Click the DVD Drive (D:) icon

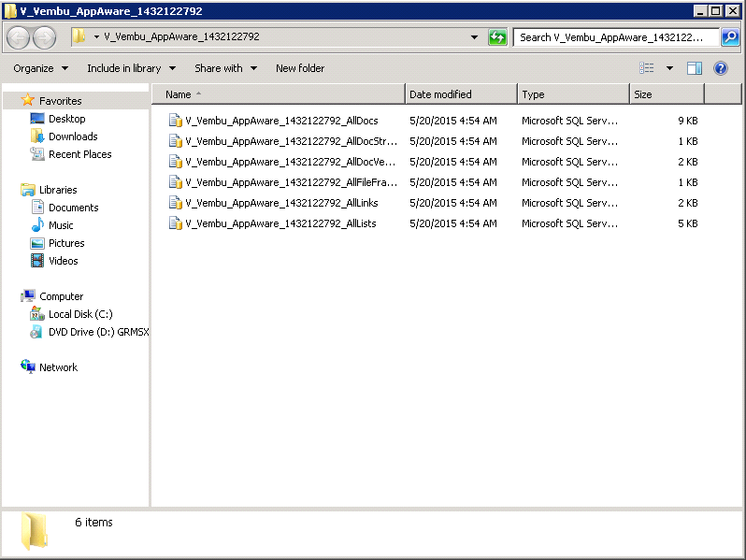(37, 332)
